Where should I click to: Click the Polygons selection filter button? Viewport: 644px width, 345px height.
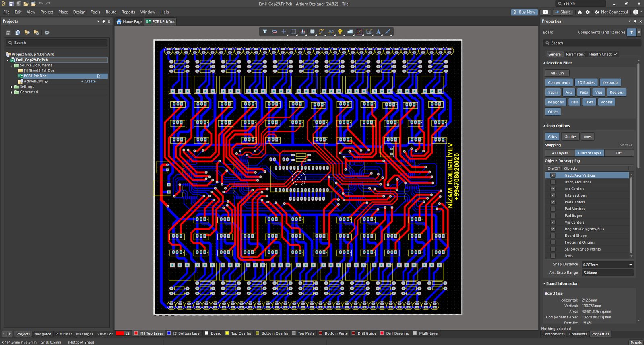[555, 102]
